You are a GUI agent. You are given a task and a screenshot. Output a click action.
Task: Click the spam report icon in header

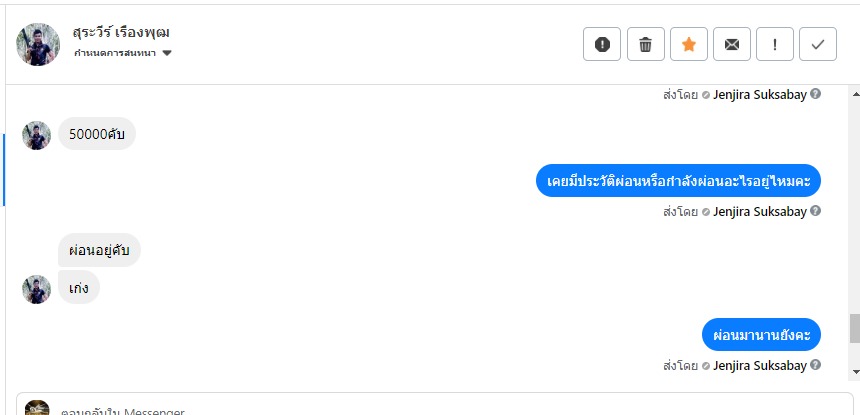(x=602, y=44)
